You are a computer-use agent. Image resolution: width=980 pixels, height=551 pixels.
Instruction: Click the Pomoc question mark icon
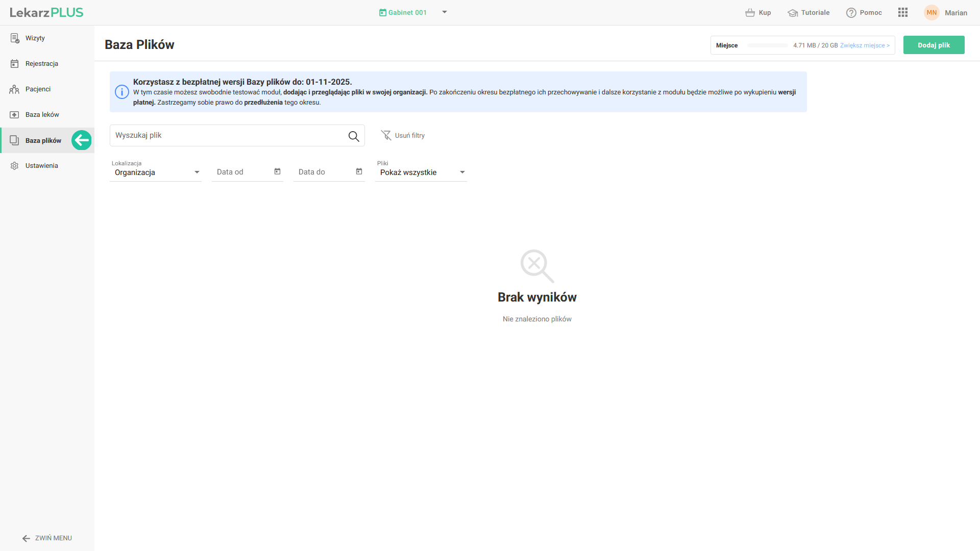(x=851, y=13)
